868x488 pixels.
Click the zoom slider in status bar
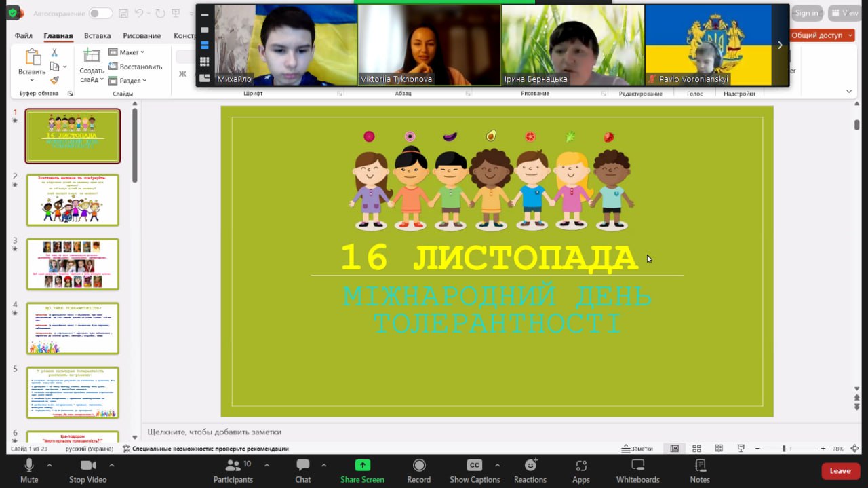(x=784, y=449)
